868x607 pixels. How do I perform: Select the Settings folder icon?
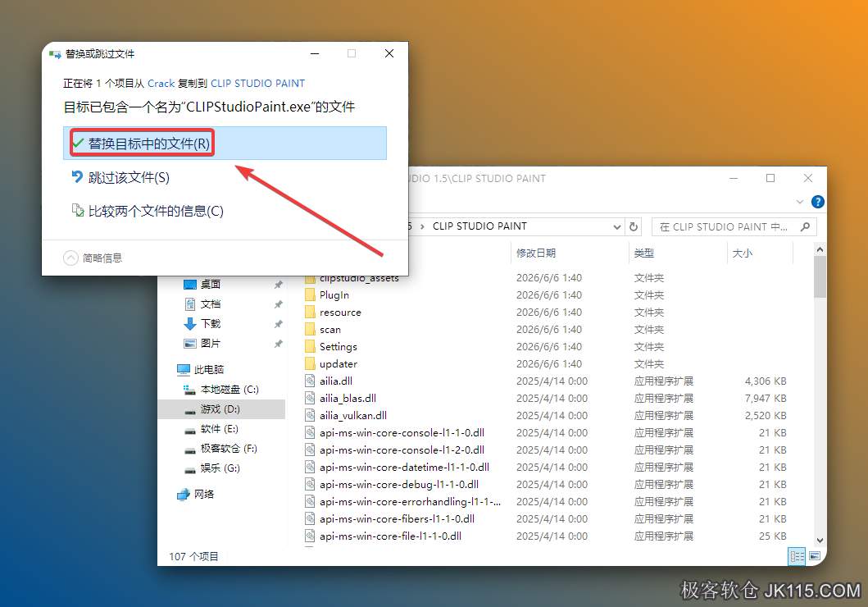[x=310, y=346]
